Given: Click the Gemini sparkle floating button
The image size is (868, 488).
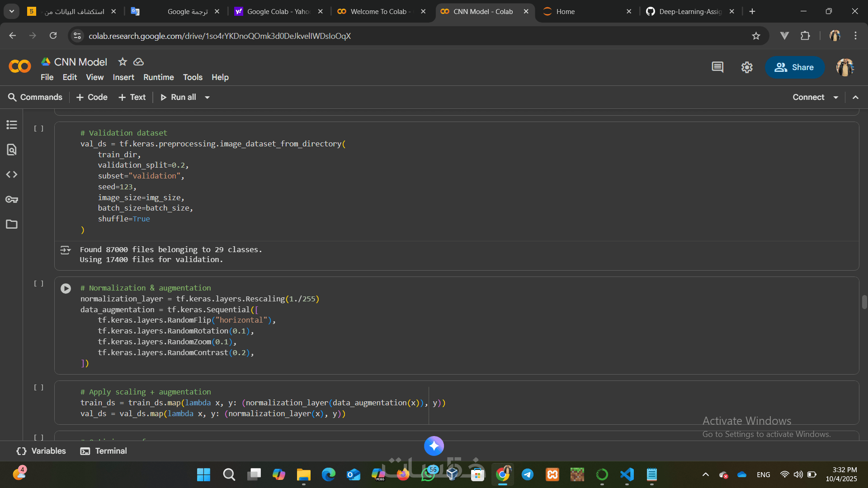Looking at the screenshot, I should pos(434,446).
